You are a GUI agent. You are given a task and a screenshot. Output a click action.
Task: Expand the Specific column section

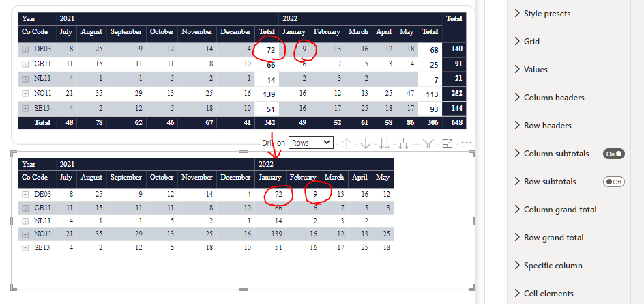coord(568,265)
